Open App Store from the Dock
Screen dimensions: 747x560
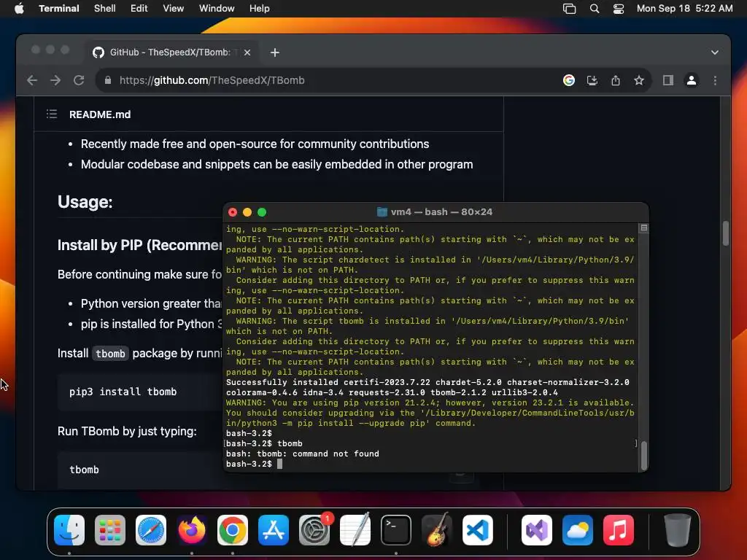[x=274, y=530]
